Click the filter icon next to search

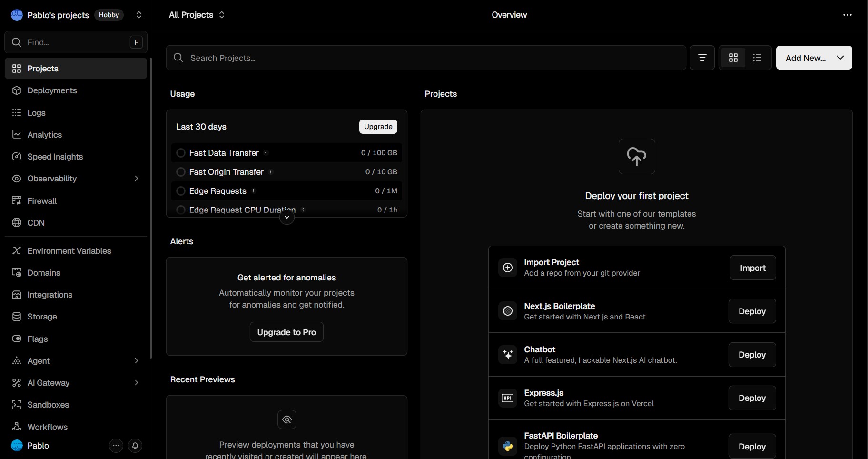(x=702, y=58)
